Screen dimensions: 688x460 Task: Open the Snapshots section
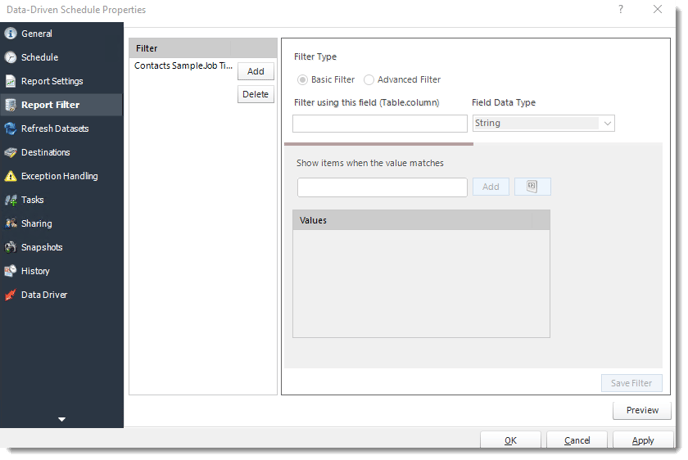tap(61, 247)
